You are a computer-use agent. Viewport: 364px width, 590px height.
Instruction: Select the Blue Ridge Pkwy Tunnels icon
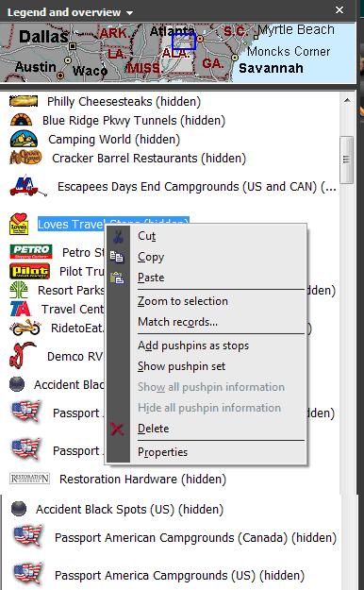(22, 121)
